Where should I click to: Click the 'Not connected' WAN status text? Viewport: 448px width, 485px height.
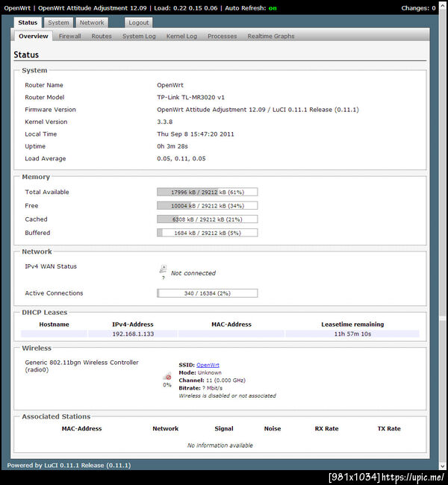click(193, 273)
